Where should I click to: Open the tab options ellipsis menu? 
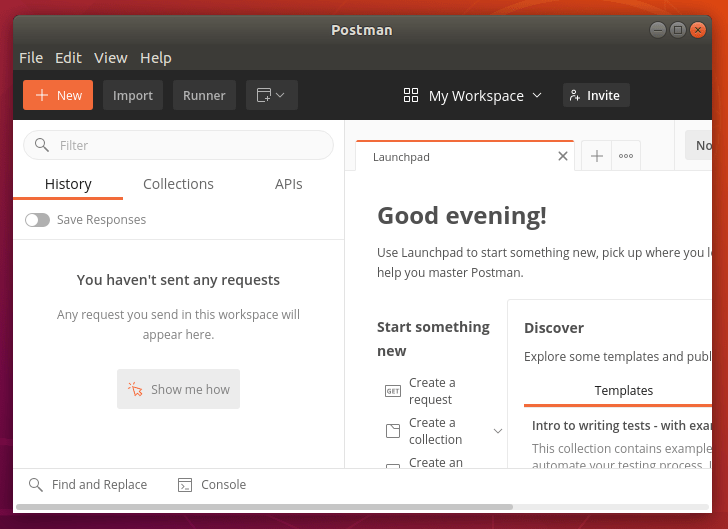coord(626,156)
